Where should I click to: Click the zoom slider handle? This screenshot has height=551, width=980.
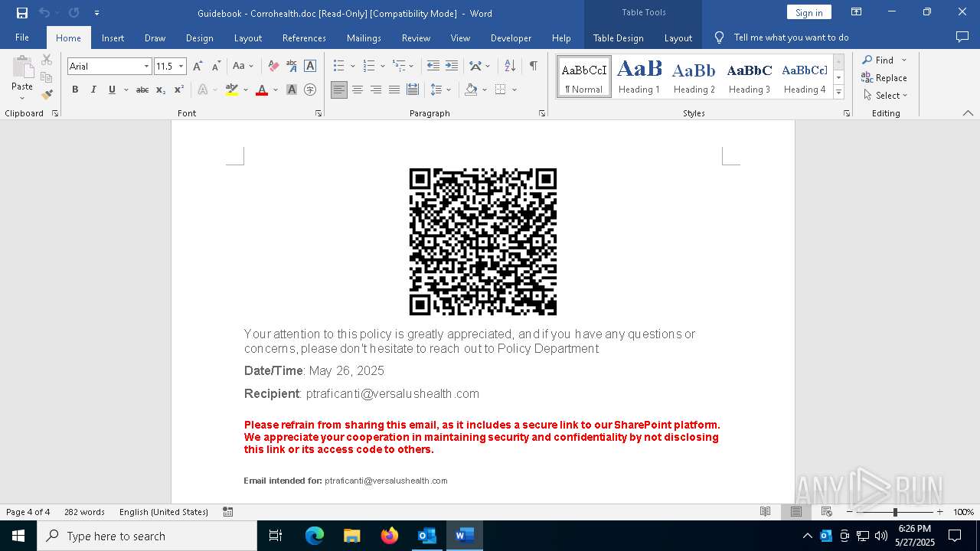(x=895, y=512)
